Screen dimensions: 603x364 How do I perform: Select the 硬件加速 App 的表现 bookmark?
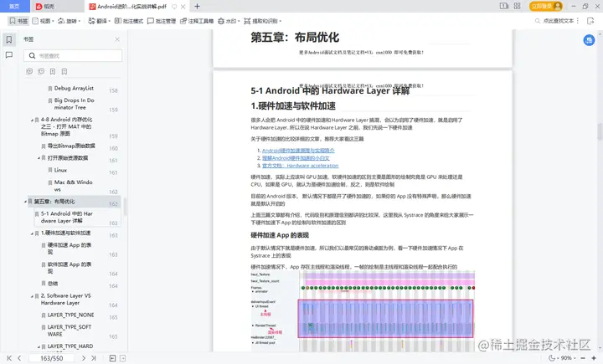pos(70,249)
